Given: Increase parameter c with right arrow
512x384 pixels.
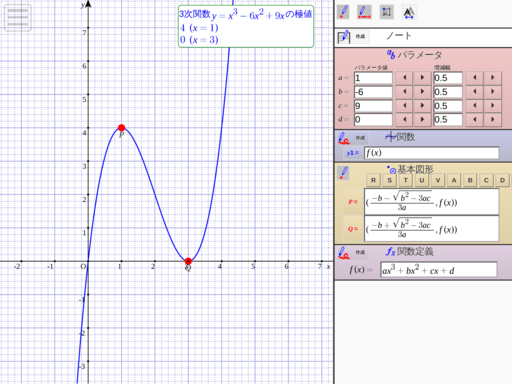Looking at the screenshot, I should point(422,106).
